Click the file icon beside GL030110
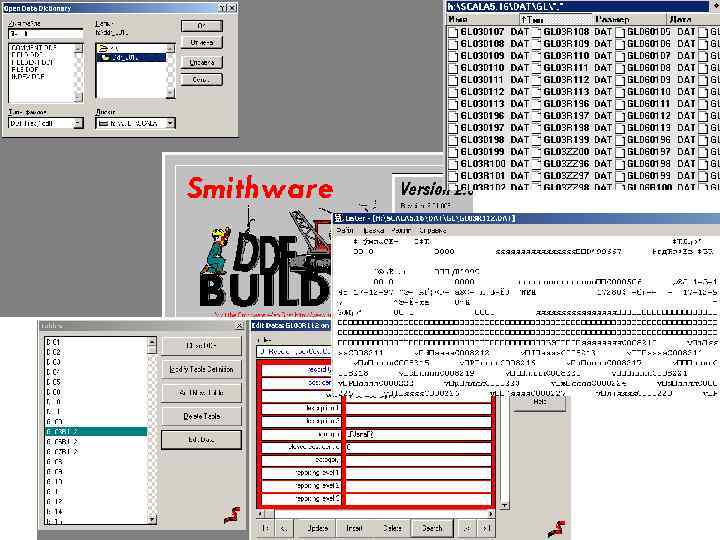The image size is (720, 540). tap(453, 68)
